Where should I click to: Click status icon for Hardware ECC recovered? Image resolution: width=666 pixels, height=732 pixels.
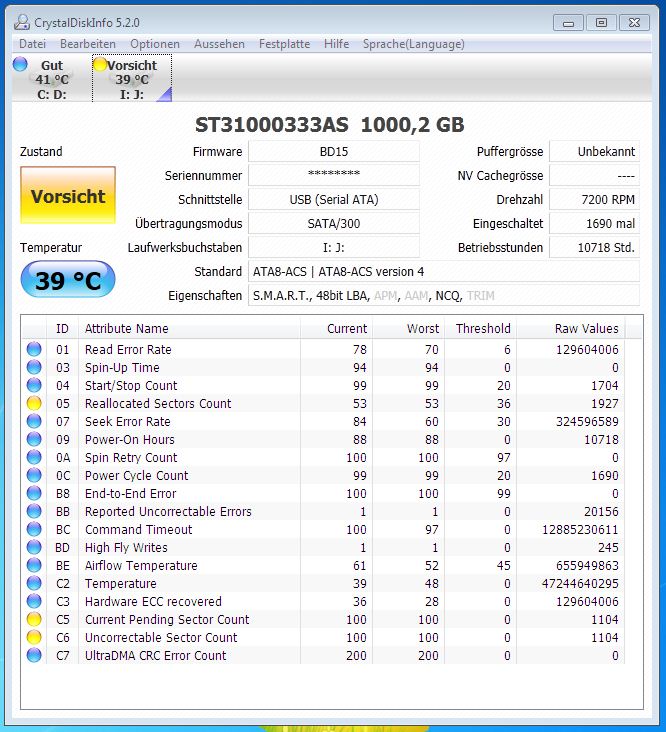(34, 601)
